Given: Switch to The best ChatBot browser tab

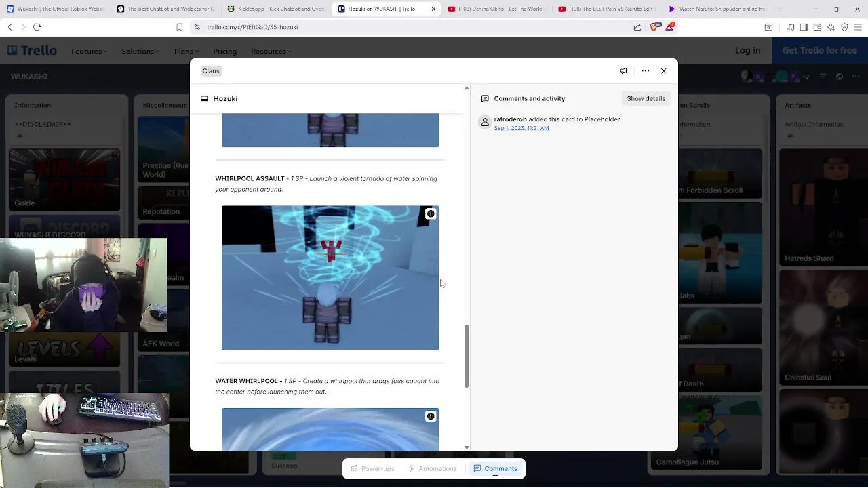Looking at the screenshot, I should tap(165, 9).
